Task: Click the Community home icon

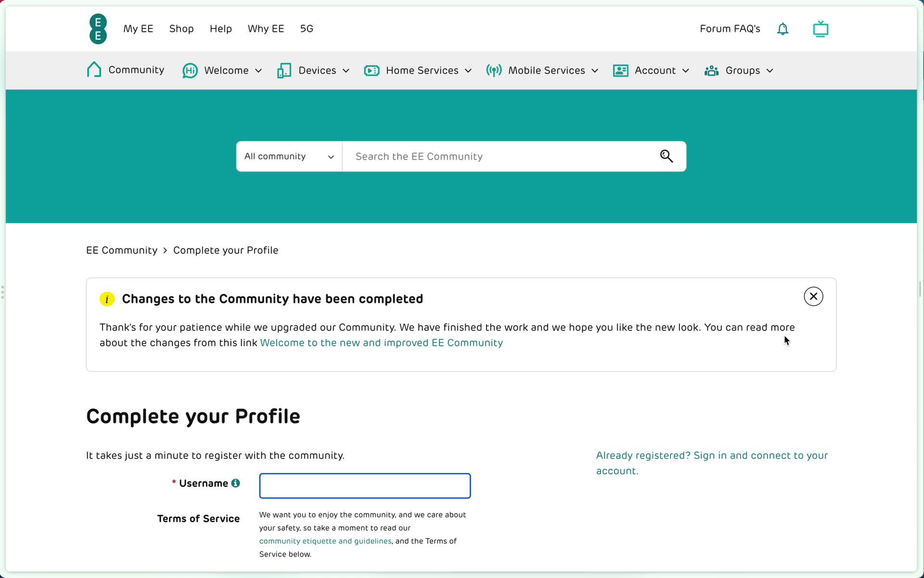Action: [94, 70]
